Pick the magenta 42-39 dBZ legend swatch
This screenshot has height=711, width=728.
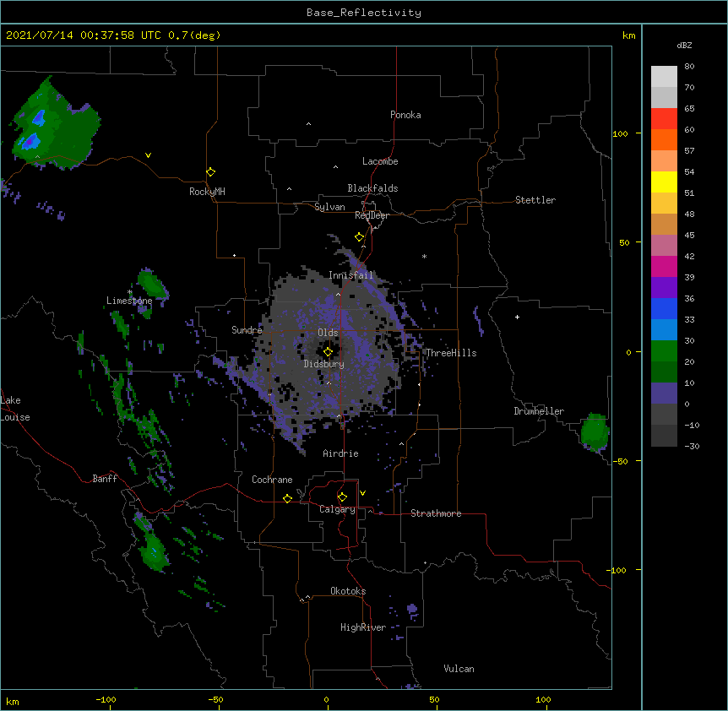pos(664,266)
